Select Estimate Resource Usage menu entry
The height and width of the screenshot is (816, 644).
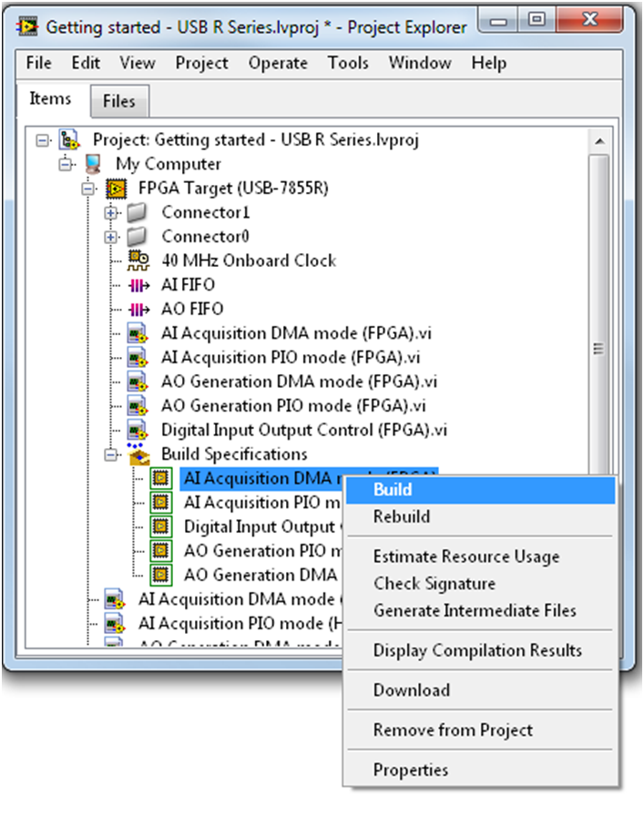click(x=465, y=556)
